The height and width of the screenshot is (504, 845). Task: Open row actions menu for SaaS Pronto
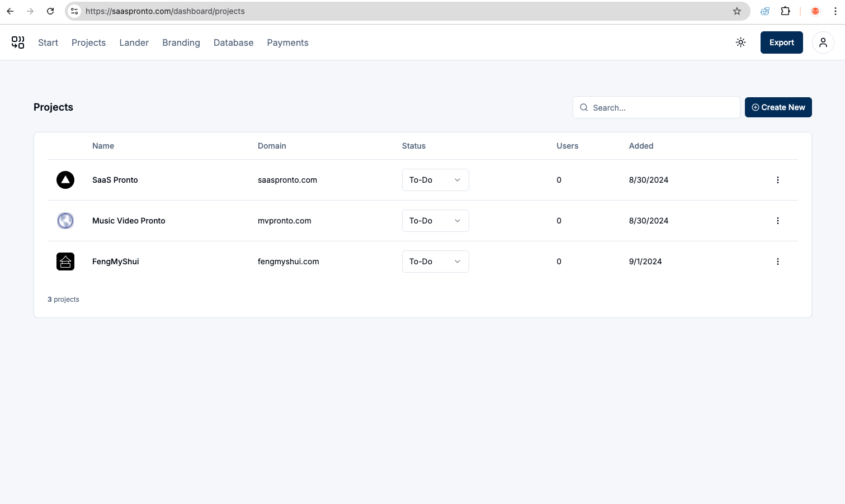pyautogui.click(x=778, y=180)
